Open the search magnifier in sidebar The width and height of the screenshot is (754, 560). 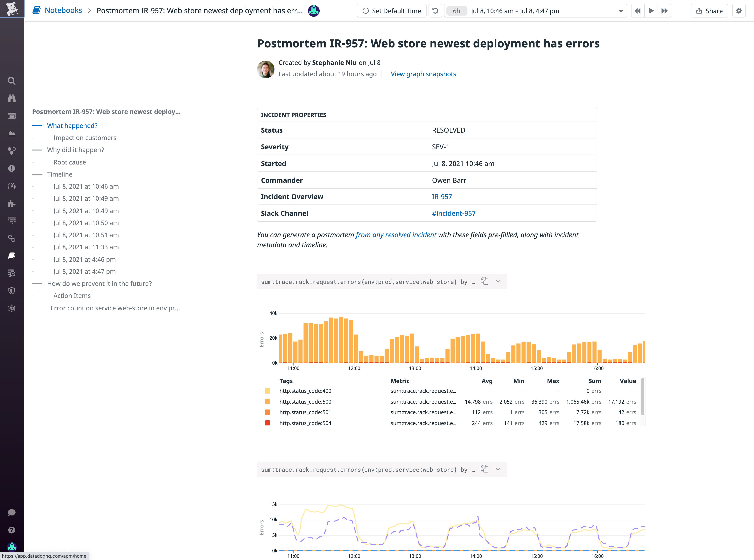[x=11, y=81]
